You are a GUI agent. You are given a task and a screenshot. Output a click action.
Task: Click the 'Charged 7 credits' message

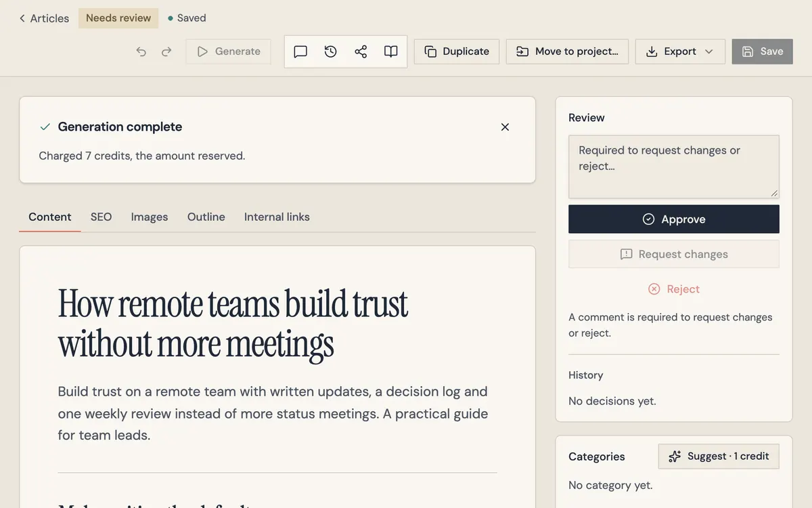[x=142, y=156]
